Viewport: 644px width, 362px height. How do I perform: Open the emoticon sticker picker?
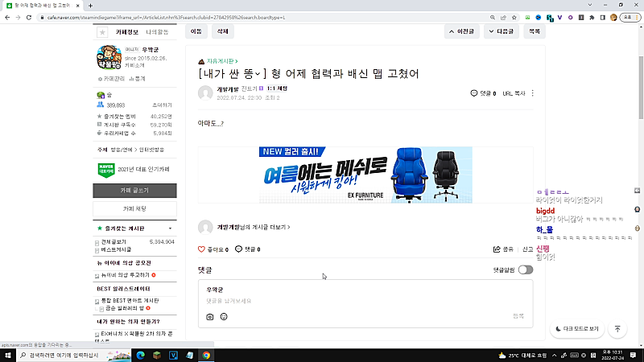coord(224,316)
